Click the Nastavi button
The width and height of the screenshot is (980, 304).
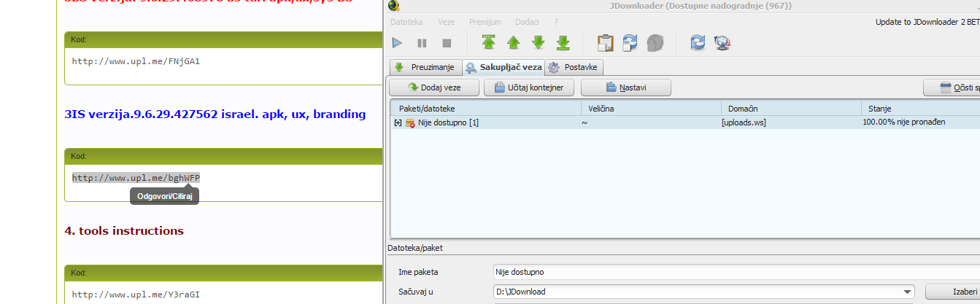[626, 87]
